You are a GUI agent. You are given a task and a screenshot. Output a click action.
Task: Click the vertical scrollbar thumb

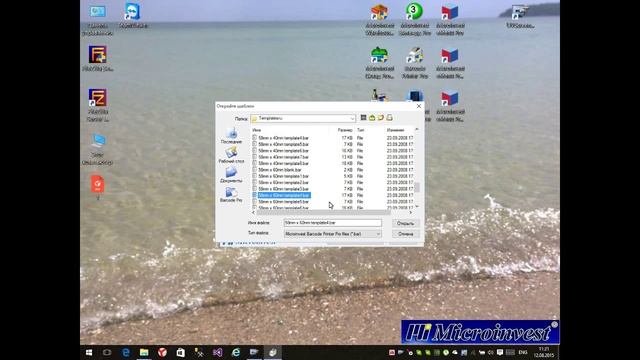tap(417, 187)
